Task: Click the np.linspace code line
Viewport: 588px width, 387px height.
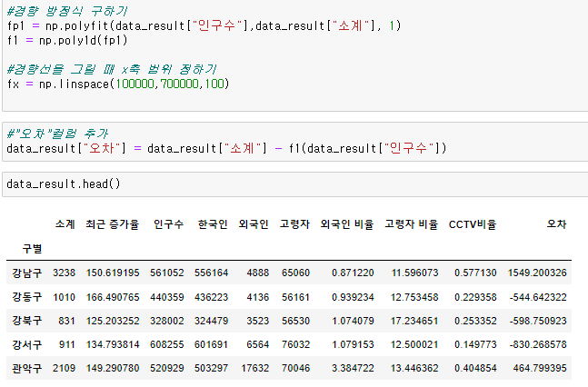Action: (x=118, y=84)
